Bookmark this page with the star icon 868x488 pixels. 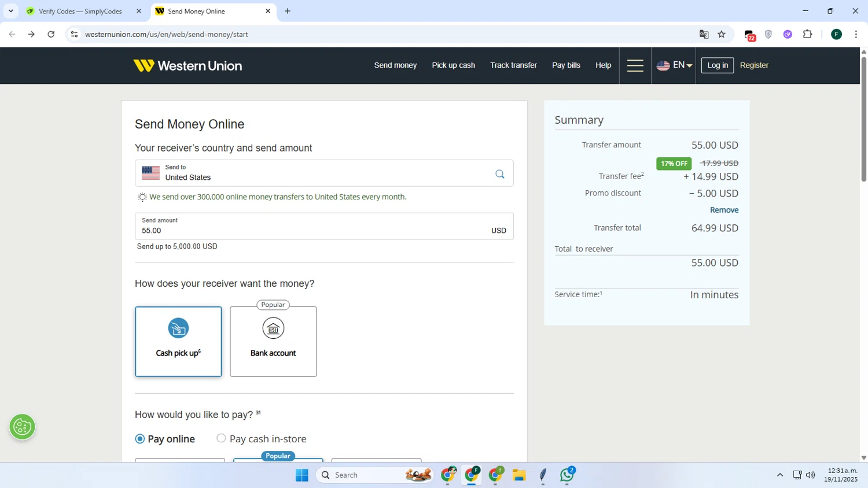click(722, 34)
